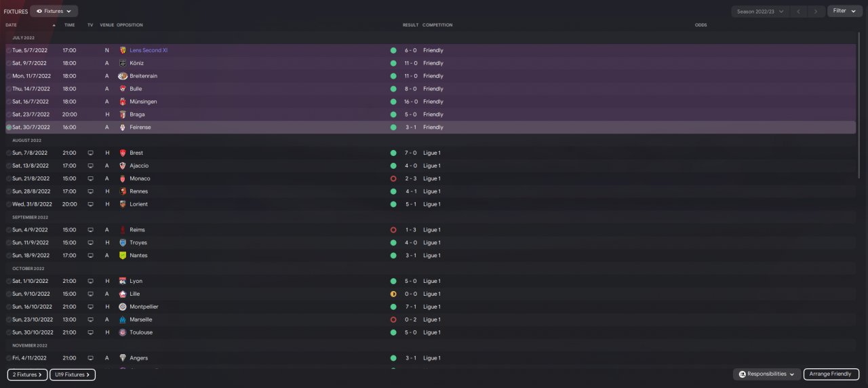Click the Nantes club badge
Screen dimensions: 868x388
(123, 256)
